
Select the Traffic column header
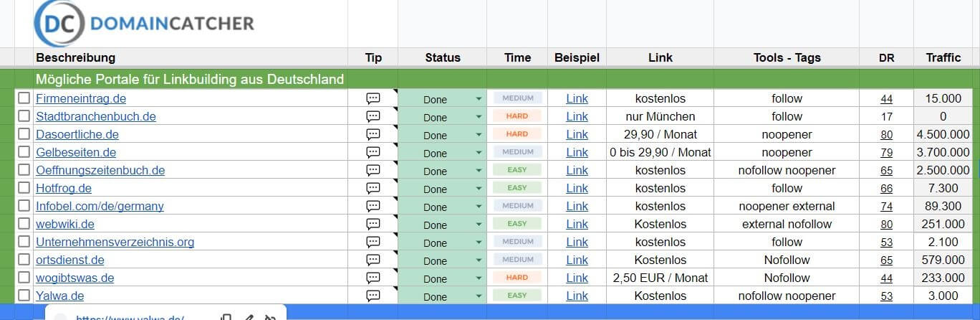(x=943, y=57)
